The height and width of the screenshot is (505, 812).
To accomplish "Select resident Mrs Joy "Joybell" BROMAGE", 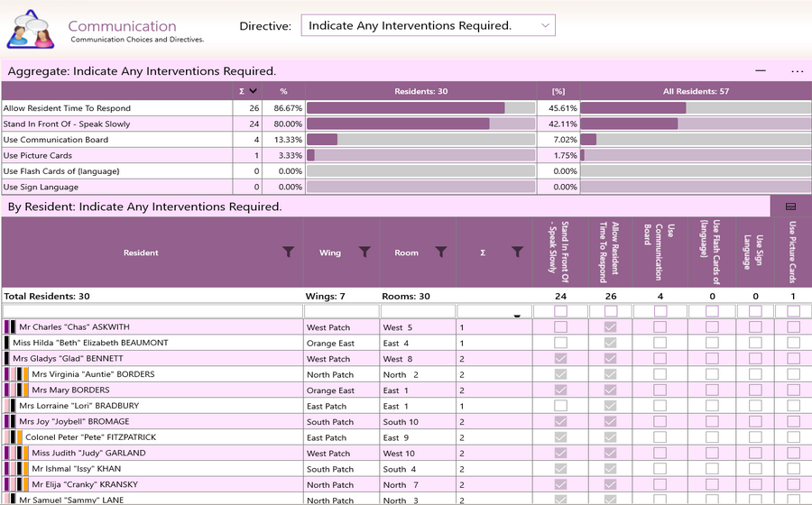I will pyautogui.click(x=74, y=421).
